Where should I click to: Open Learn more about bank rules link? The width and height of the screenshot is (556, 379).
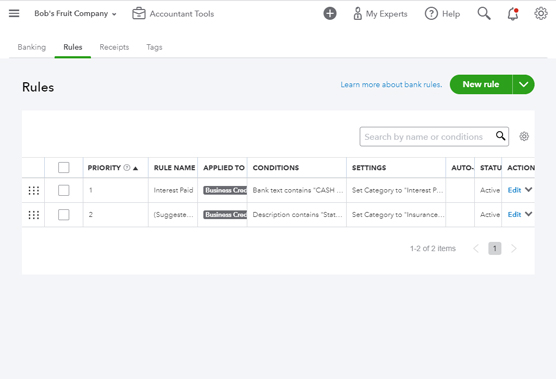coord(391,85)
